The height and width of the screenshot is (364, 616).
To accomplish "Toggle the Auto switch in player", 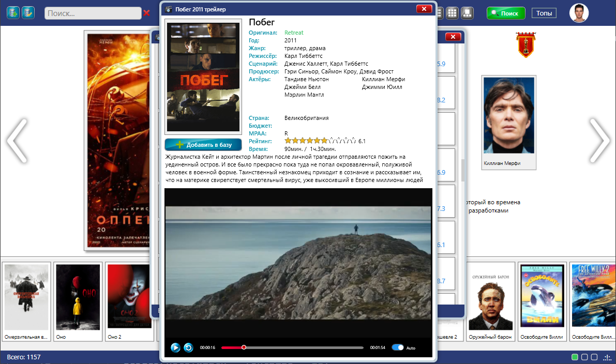I will (x=398, y=347).
